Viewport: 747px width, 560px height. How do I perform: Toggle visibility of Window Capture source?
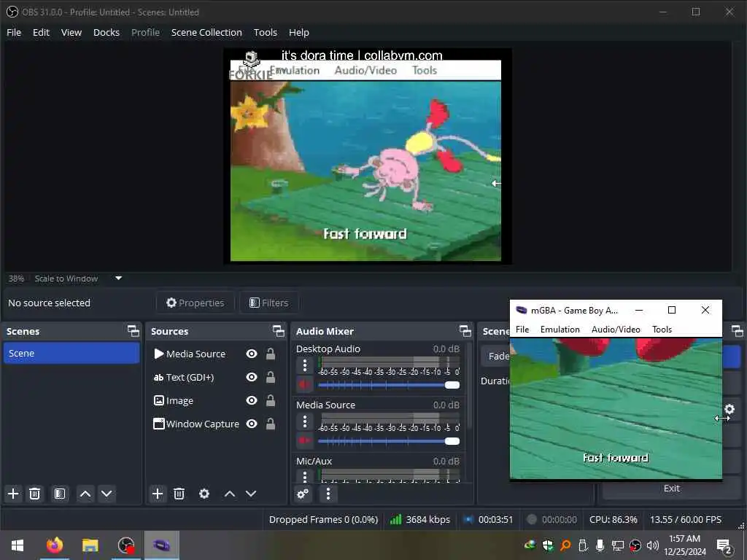[x=252, y=424]
